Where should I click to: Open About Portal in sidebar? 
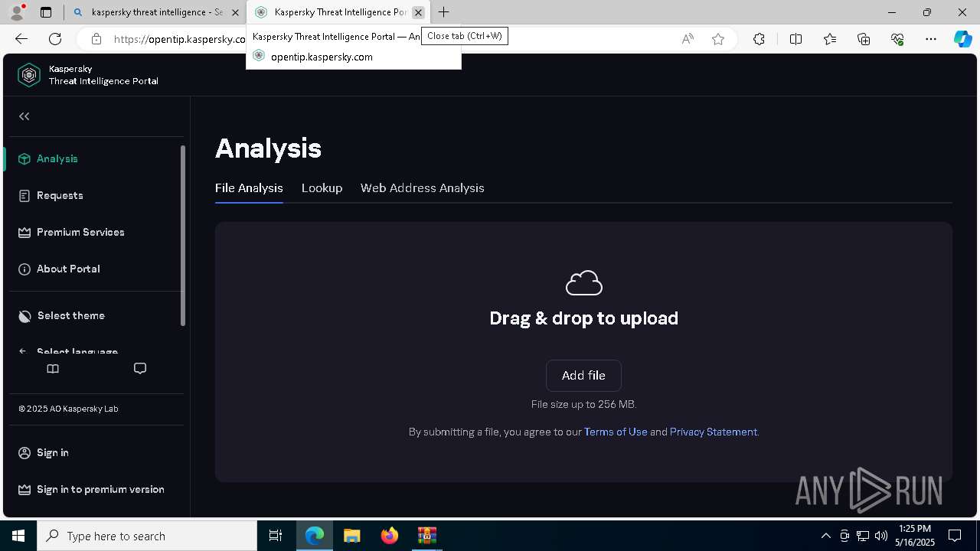pos(68,269)
